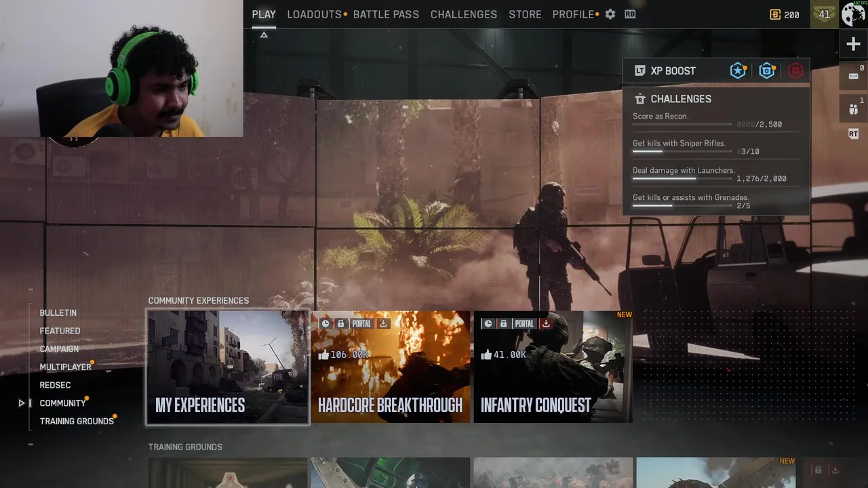This screenshot has height=488, width=868.
Task: Click "Deal damage with Launchers." text
Action: (x=684, y=171)
